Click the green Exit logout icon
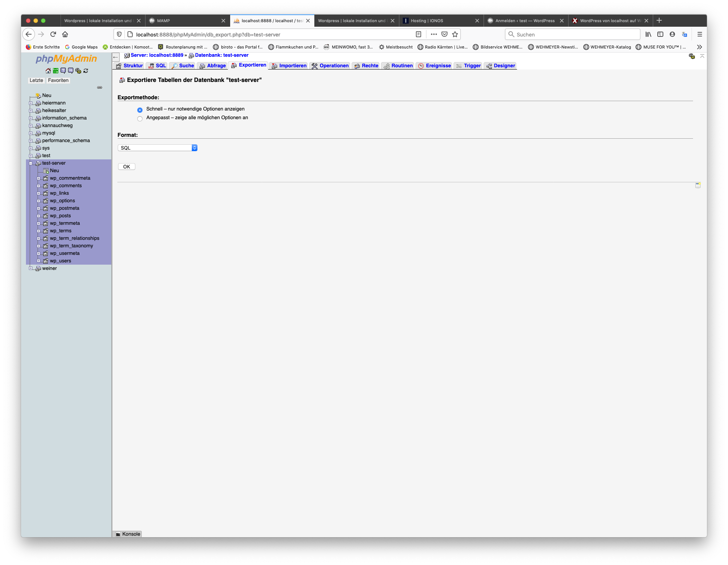This screenshot has height=565, width=728. click(55, 71)
